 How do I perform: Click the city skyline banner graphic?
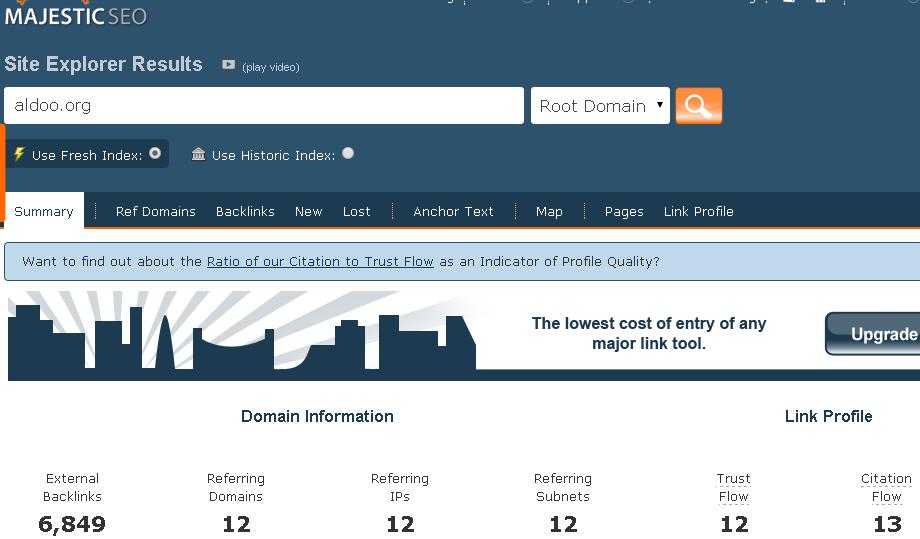click(242, 335)
